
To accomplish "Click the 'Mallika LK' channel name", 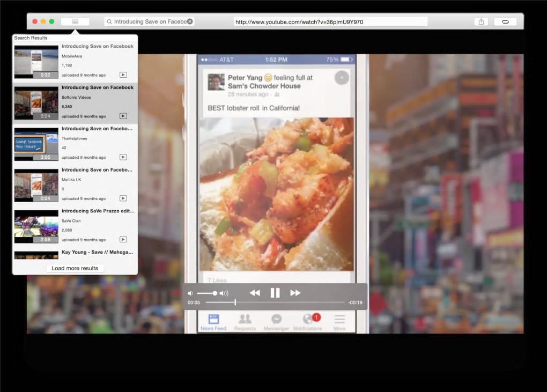I will (x=71, y=180).
